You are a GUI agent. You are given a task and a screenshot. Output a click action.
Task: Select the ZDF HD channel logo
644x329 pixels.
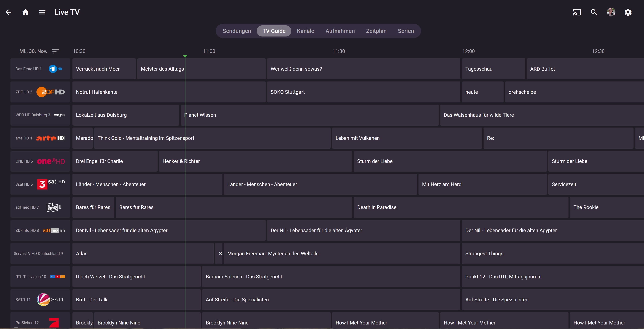pyautogui.click(x=50, y=92)
